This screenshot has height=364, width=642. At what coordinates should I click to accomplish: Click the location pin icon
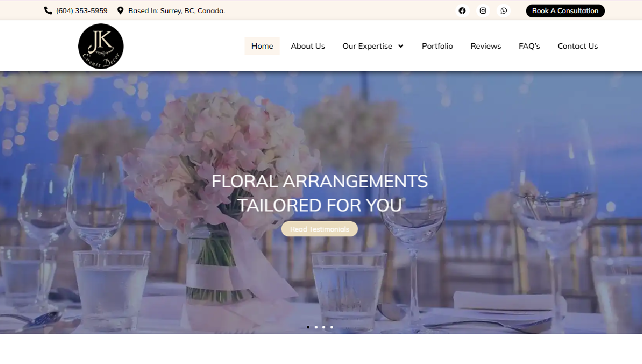120,11
